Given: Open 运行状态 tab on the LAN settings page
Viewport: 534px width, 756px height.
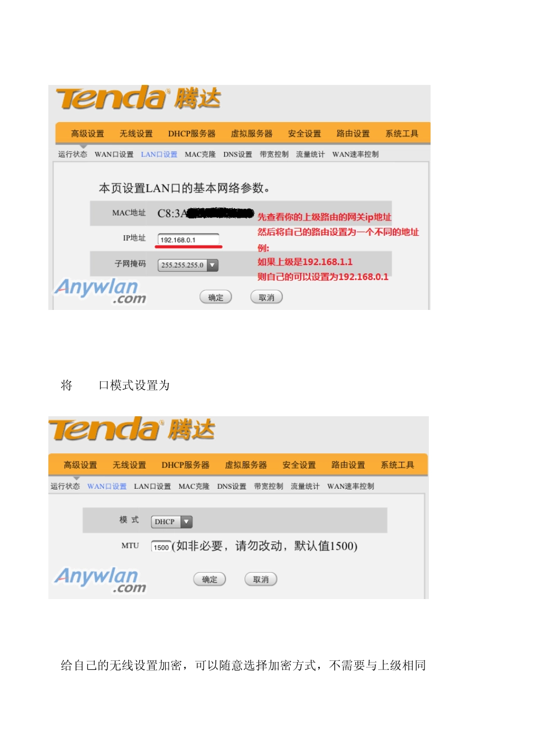Looking at the screenshot, I should click(x=73, y=154).
